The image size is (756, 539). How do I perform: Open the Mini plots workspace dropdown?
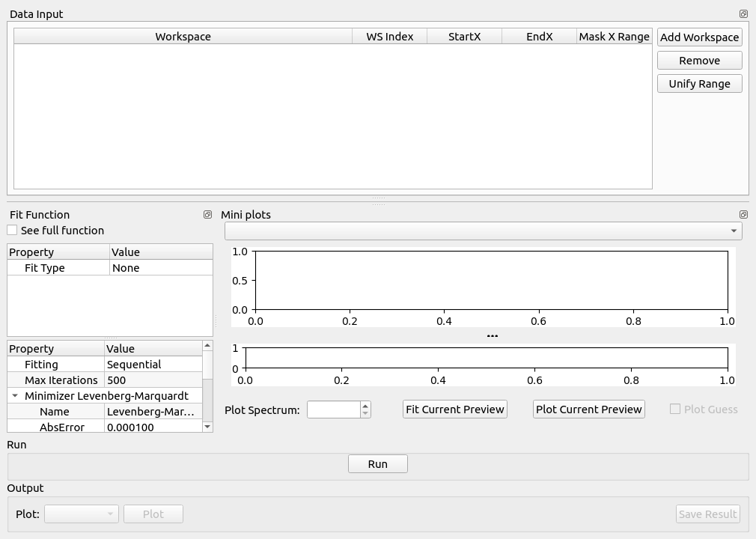[x=483, y=231]
